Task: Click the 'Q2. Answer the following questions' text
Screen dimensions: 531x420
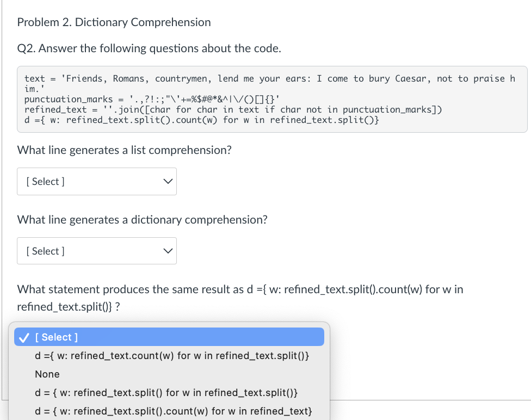Action: tap(149, 48)
